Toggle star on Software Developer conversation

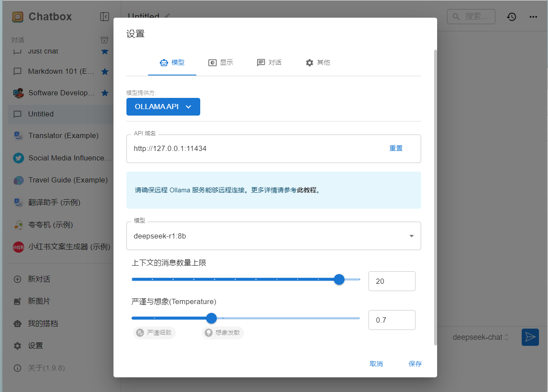(x=104, y=93)
